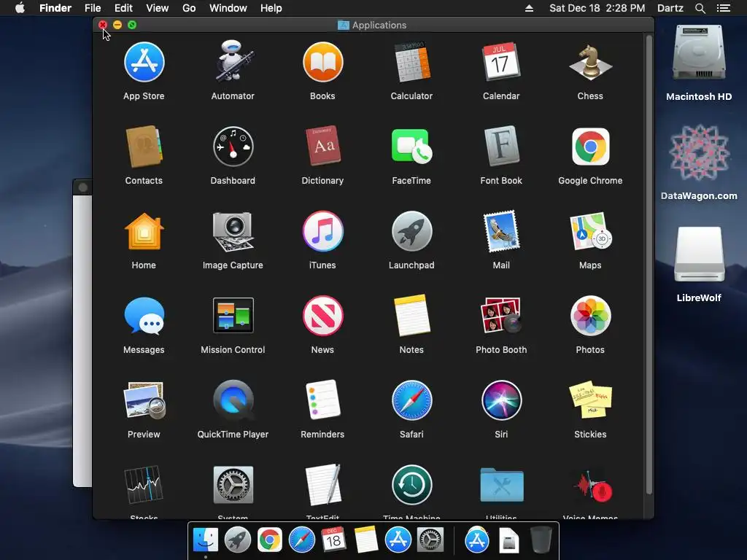747x560 pixels.
Task: Select the Home app icon
Action: click(144, 231)
